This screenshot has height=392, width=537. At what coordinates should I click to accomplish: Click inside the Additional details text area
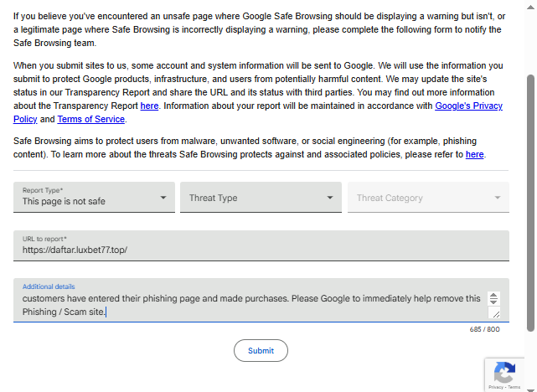pyautogui.click(x=251, y=305)
